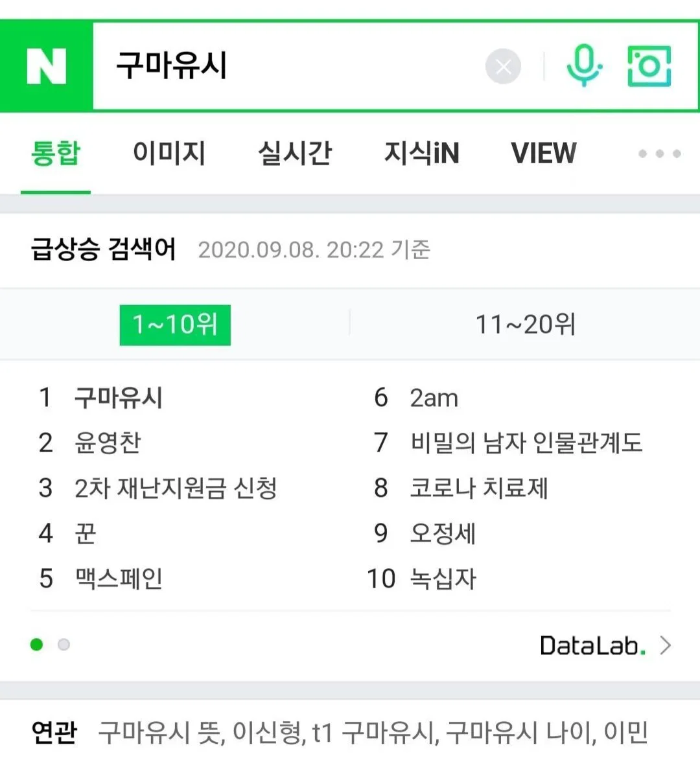Open trending keyword 윤영찬
700x760 pixels.
[108, 443]
